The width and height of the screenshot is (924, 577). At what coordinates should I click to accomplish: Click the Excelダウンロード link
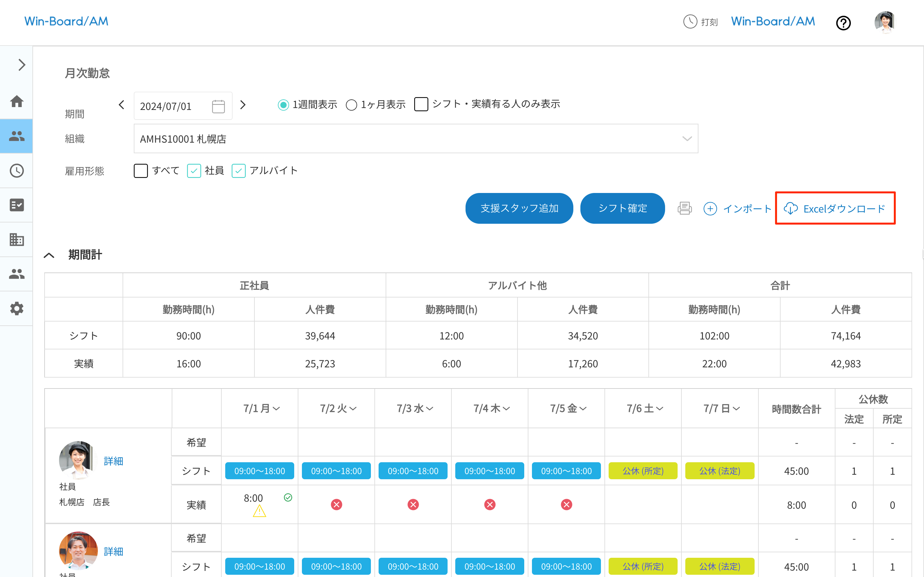pyautogui.click(x=835, y=208)
